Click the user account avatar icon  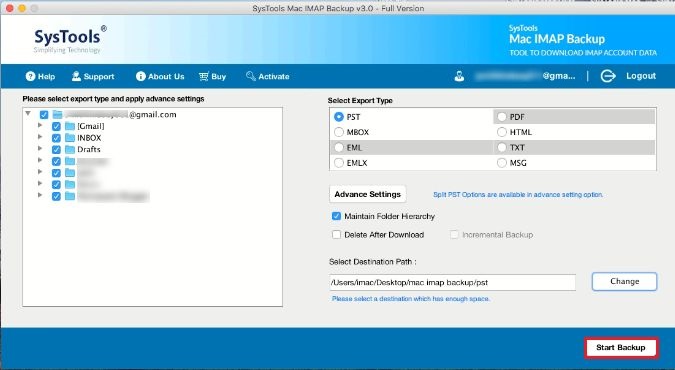459,76
